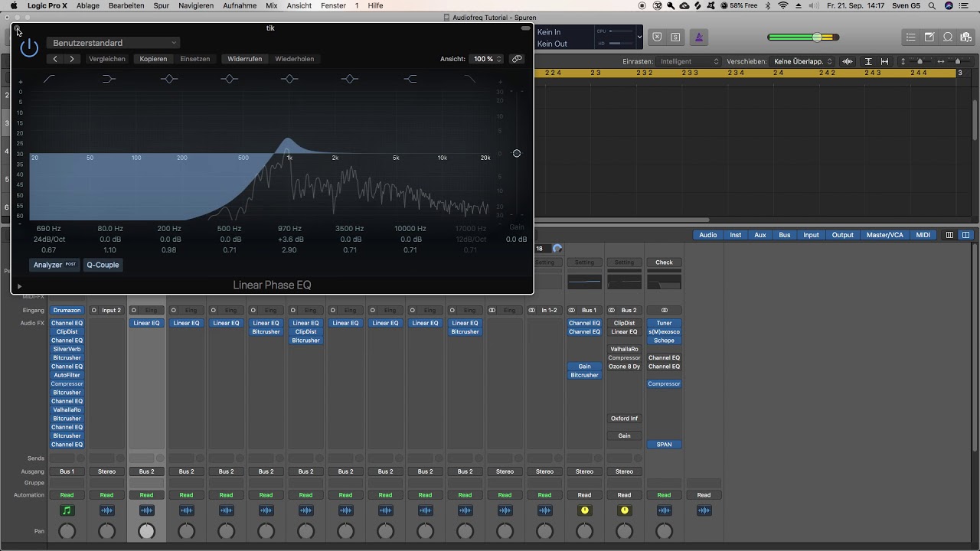Open the Spur menu
The width and height of the screenshot is (980, 551).
[x=161, y=5]
